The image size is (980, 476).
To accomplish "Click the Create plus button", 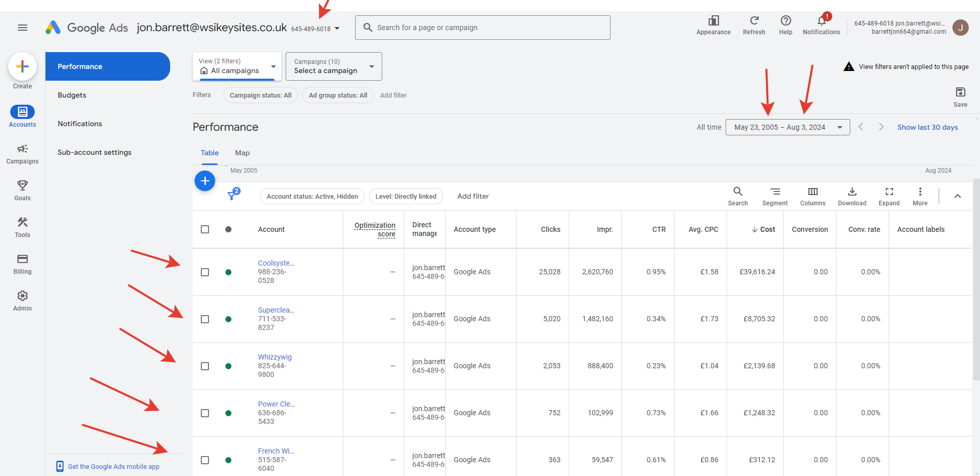I will click(x=22, y=66).
